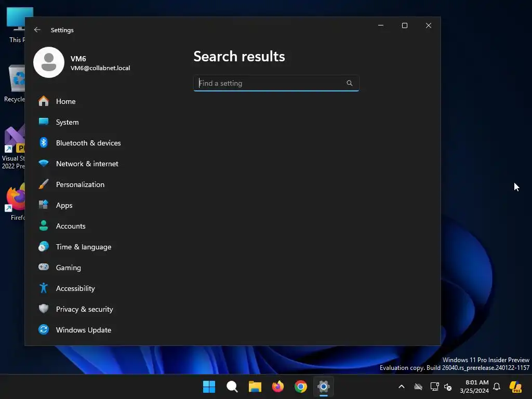Click the VM6 user avatar picture

[x=49, y=62]
